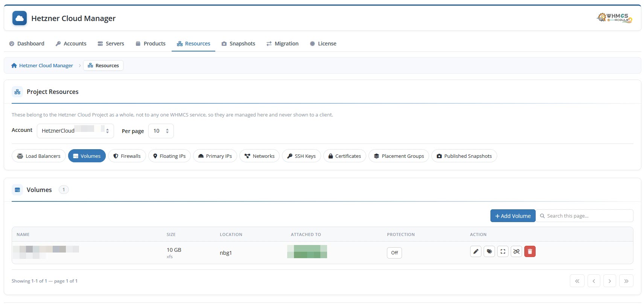Click the Project Resources heading
644x304 pixels.
click(x=53, y=92)
